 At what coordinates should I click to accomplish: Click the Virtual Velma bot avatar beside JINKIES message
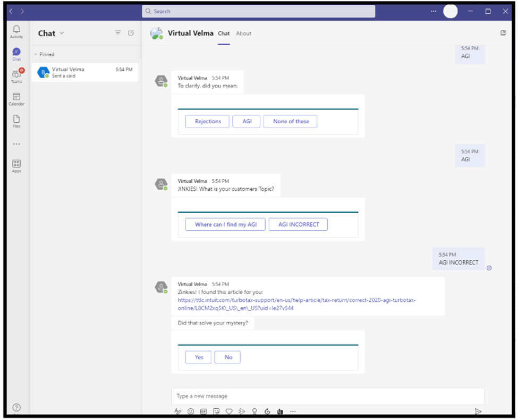pyautogui.click(x=161, y=184)
